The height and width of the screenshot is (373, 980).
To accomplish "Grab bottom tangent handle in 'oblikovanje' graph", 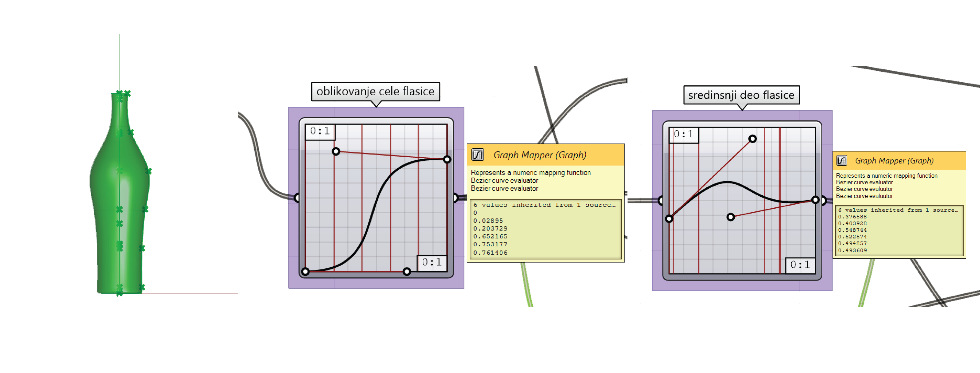I will (407, 271).
